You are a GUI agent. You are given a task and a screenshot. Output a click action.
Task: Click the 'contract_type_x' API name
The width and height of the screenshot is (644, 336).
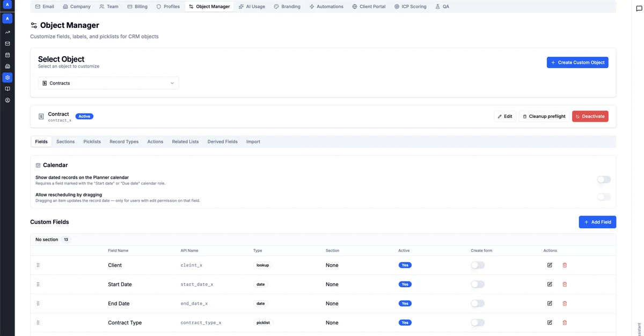pyautogui.click(x=201, y=323)
